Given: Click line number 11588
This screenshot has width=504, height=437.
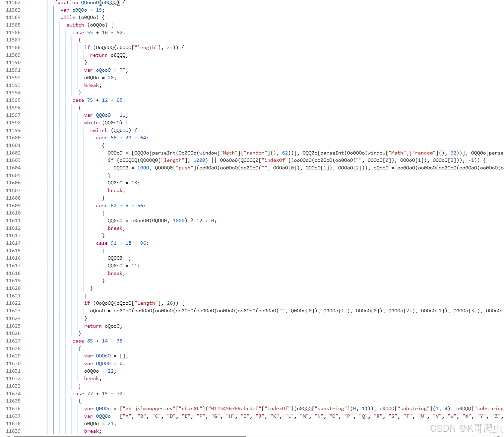Looking at the screenshot, I should pos(13,47).
